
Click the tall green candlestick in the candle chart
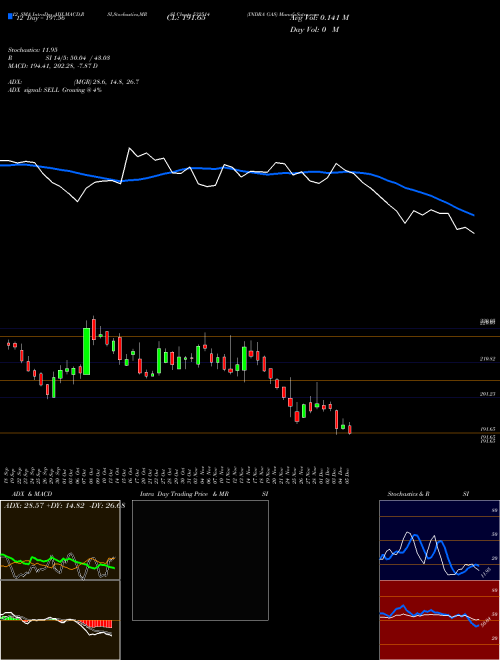pyautogui.click(x=86, y=351)
